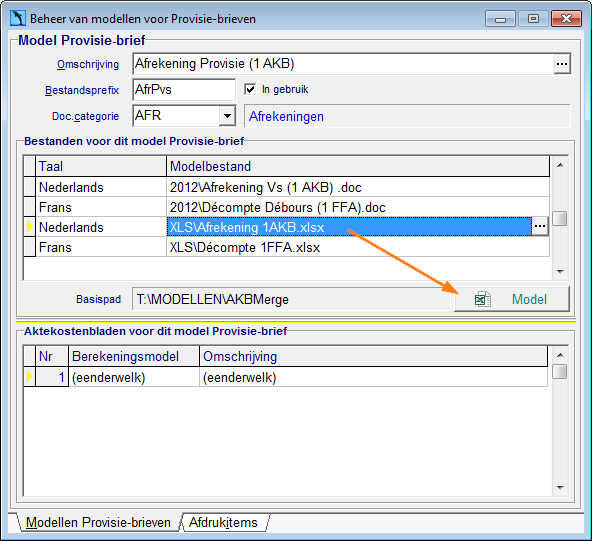
Task: Click scroll-down arrow of Aktekostenbladen list
Action: pyautogui.click(x=560, y=487)
